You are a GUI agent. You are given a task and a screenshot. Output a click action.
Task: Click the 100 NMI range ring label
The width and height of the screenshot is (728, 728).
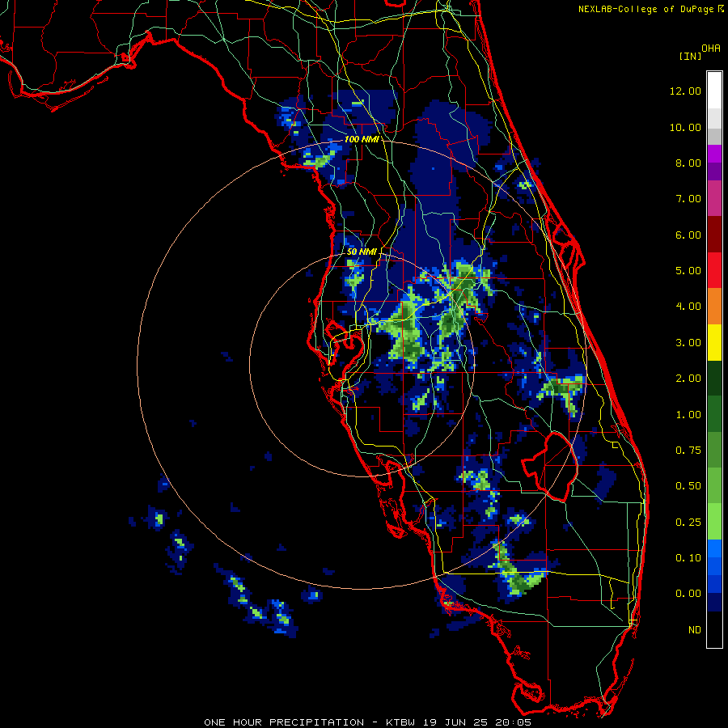pos(362,139)
